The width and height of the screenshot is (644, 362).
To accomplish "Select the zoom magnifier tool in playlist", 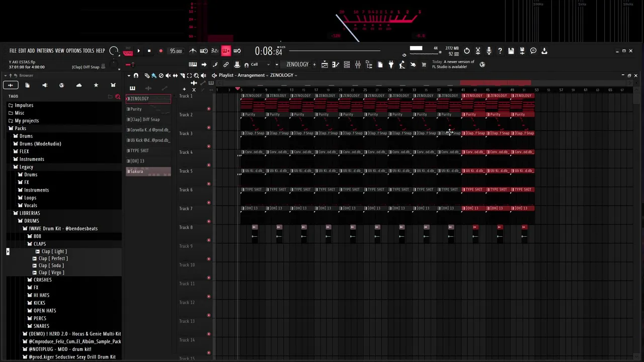I will click(196, 75).
